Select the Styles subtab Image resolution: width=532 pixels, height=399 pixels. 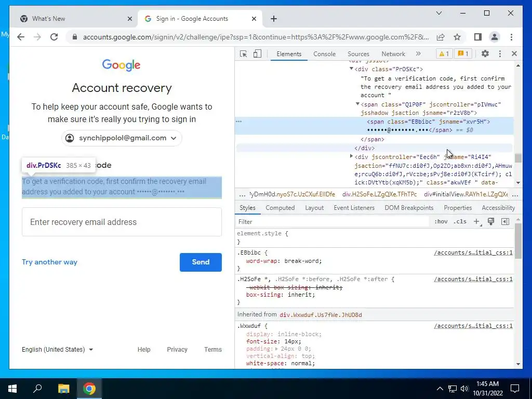coord(247,208)
